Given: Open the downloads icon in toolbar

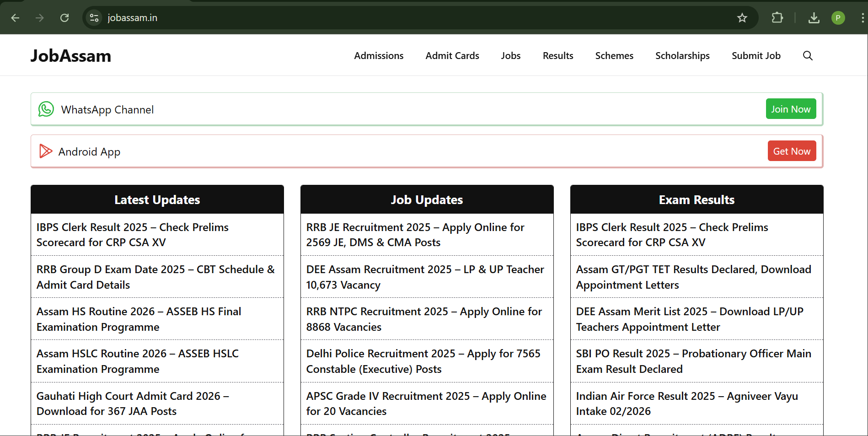Looking at the screenshot, I should (x=814, y=18).
